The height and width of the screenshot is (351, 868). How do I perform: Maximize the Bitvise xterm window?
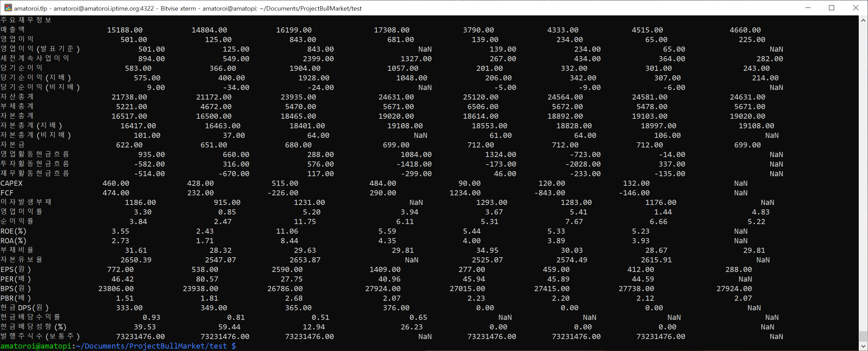click(831, 8)
